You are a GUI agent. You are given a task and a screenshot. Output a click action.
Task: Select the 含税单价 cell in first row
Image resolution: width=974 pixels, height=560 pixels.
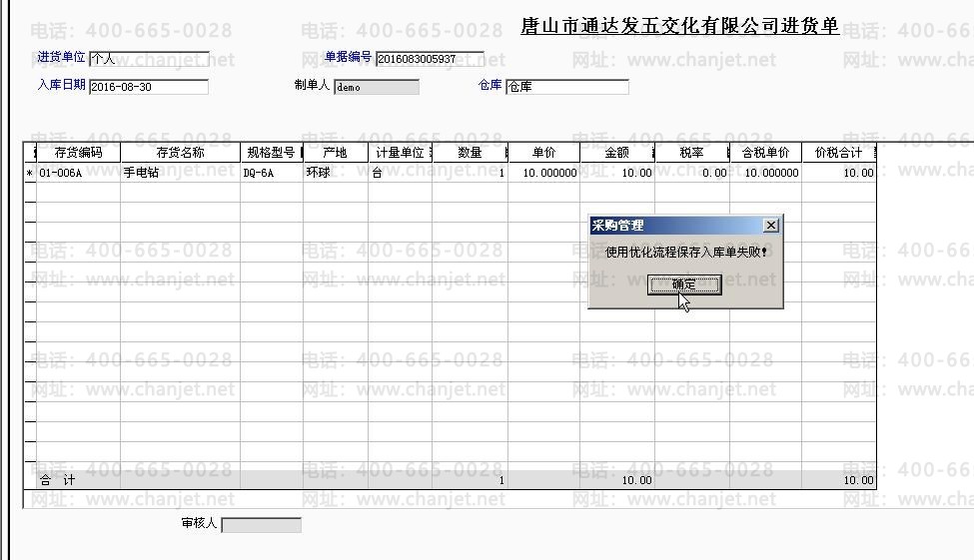click(766, 173)
